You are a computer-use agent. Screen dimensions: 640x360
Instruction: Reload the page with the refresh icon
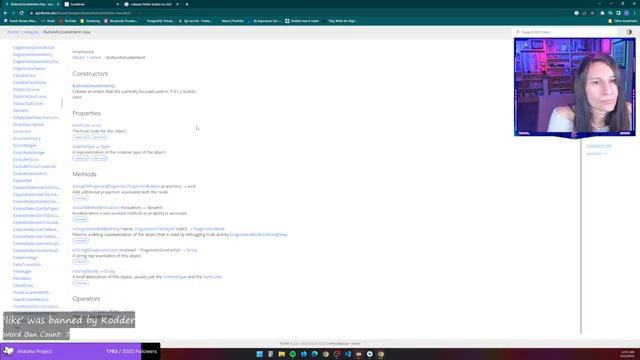21,13
